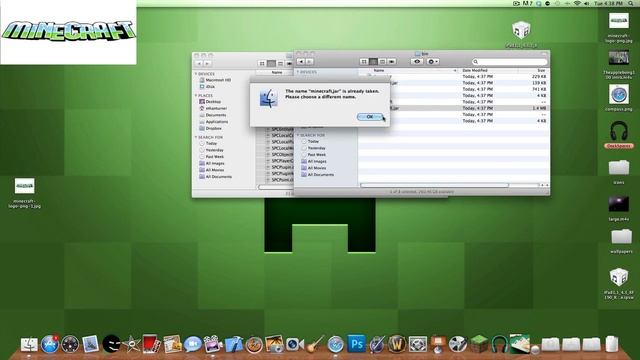The image size is (640, 360).
Task: Open Dropbox in rear Finder sidebar
Action: point(210,128)
